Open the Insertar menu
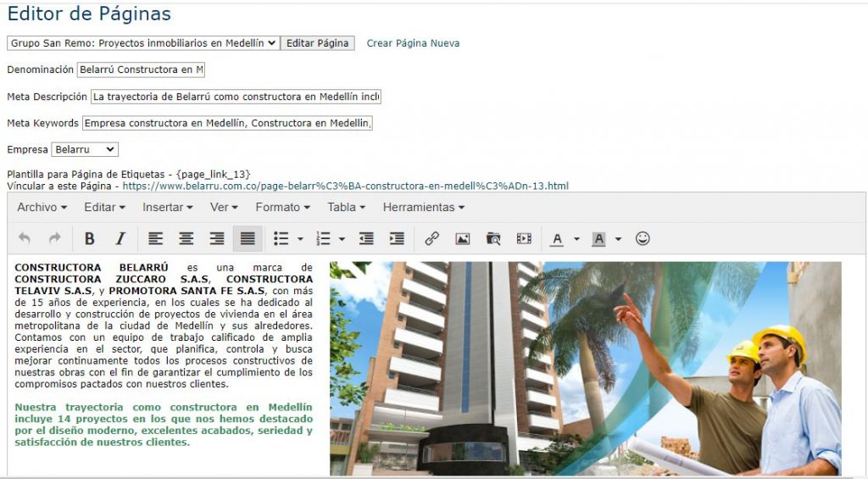The width and height of the screenshot is (868, 479). pyautogui.click(x=167, y=207)
